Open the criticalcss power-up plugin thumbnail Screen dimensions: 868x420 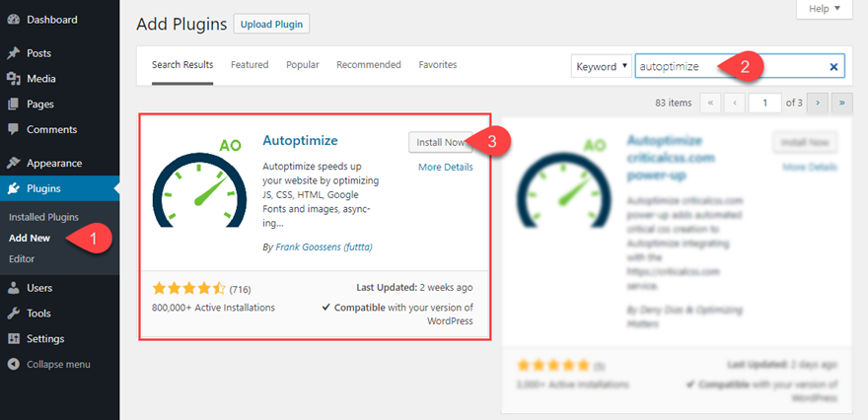tap(562, 183)
